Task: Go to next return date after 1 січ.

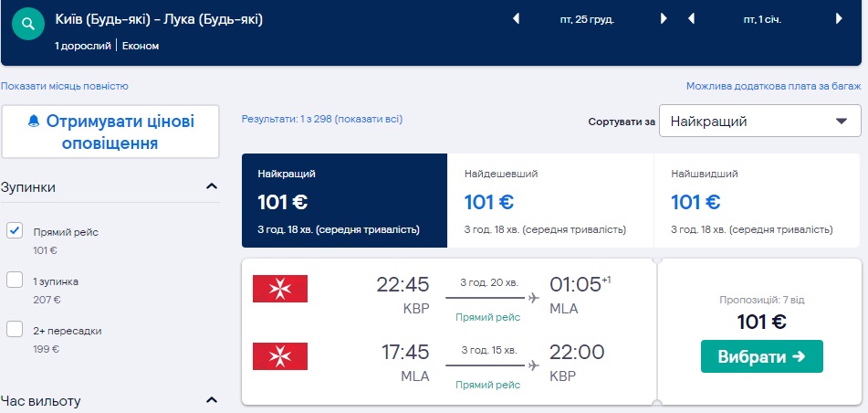Action: [x=839, y=18]
